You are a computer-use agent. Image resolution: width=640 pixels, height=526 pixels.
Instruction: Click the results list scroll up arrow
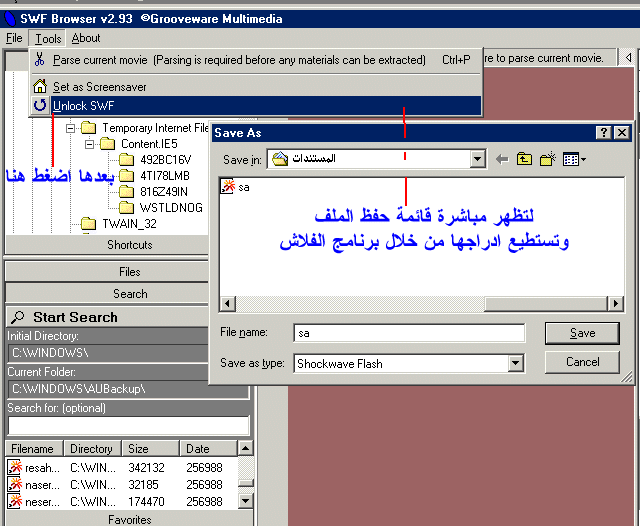coord(245,448)
